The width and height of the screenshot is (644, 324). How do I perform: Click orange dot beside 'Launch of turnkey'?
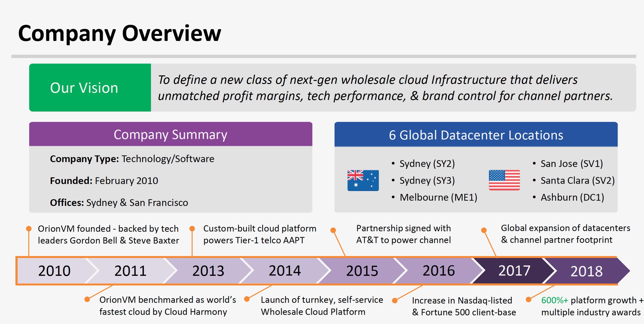click(247, 299)
